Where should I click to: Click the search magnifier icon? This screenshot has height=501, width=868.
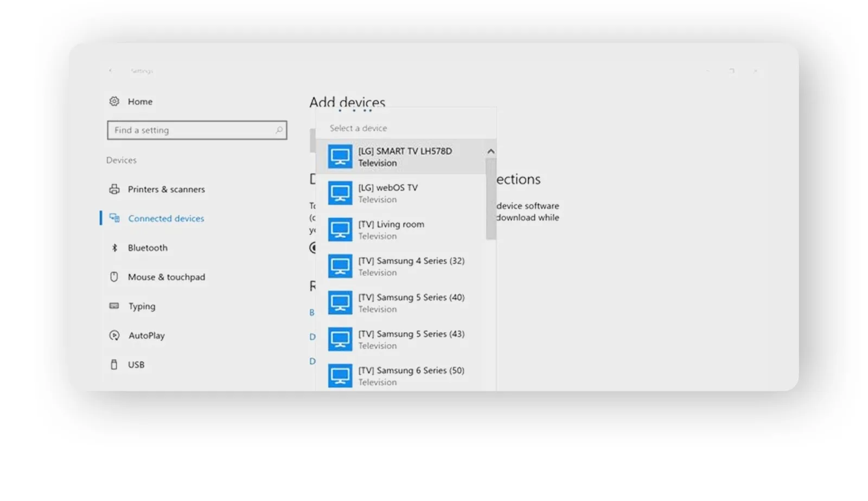[x=279, y=130]
